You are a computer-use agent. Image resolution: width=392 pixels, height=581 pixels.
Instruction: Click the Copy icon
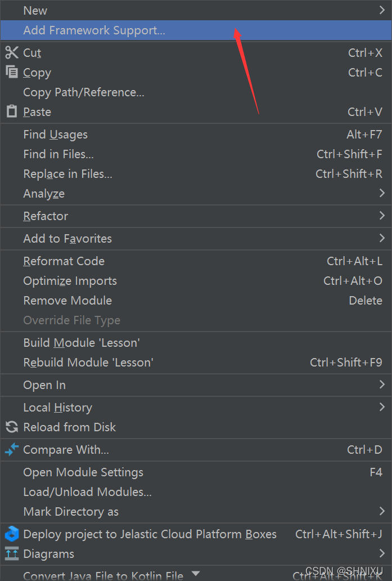(11, 72)
